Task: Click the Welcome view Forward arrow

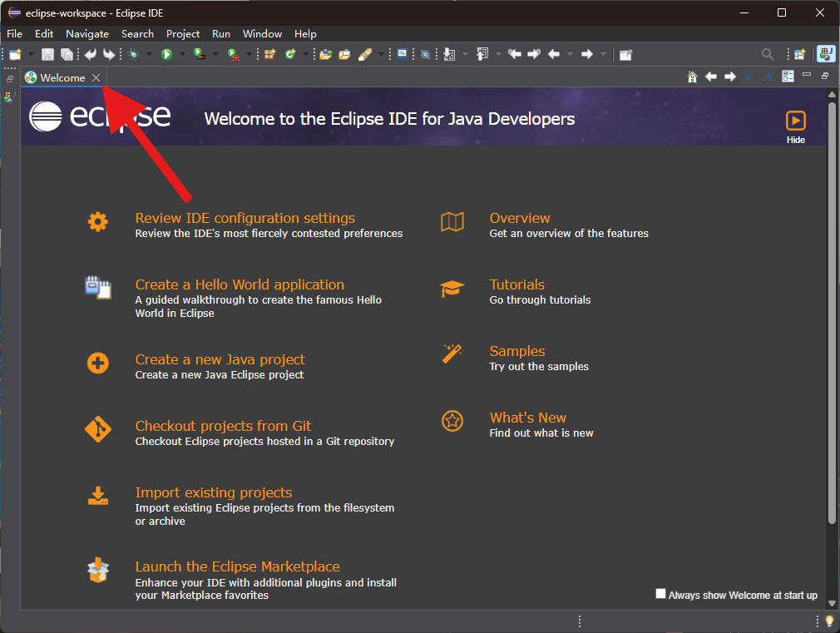Action: click(x=730, y=77)
